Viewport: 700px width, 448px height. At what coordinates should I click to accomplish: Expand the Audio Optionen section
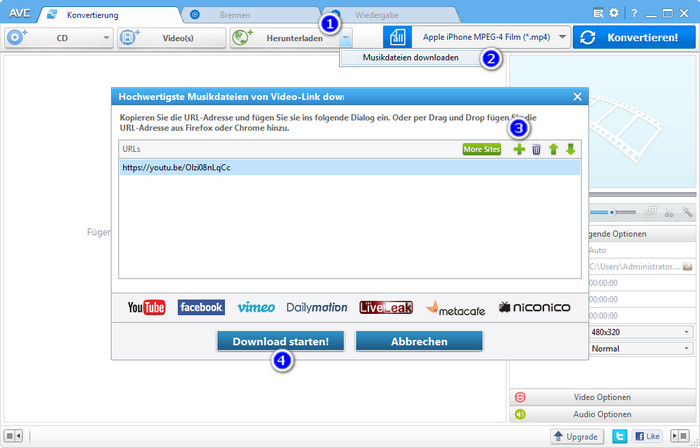[x=603, y=415]
